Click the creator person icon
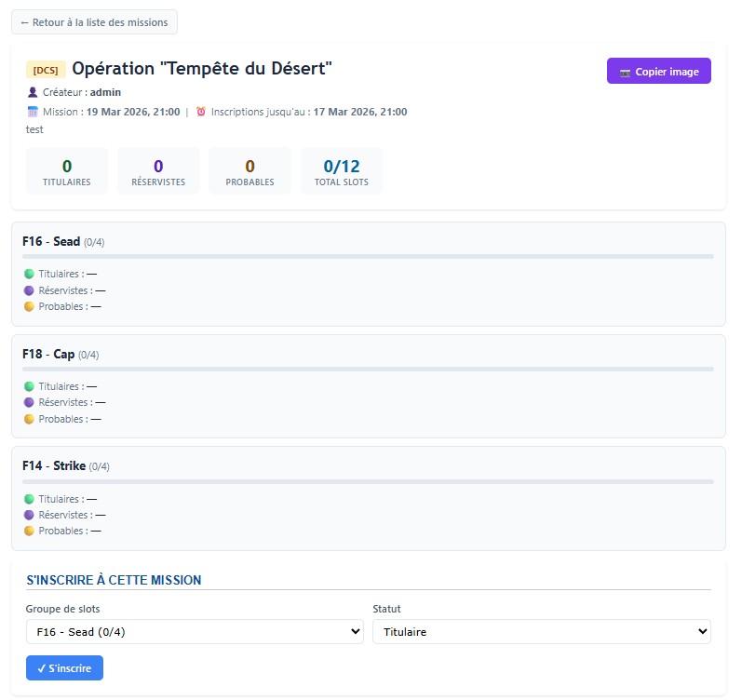This screenshot has height=700, width=755. 33,92
